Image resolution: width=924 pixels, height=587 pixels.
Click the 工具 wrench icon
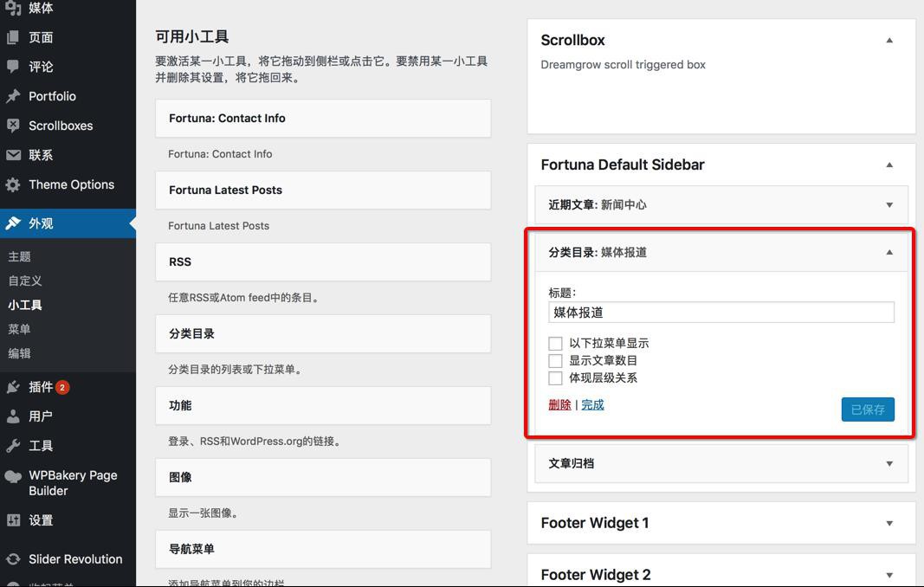13,446
